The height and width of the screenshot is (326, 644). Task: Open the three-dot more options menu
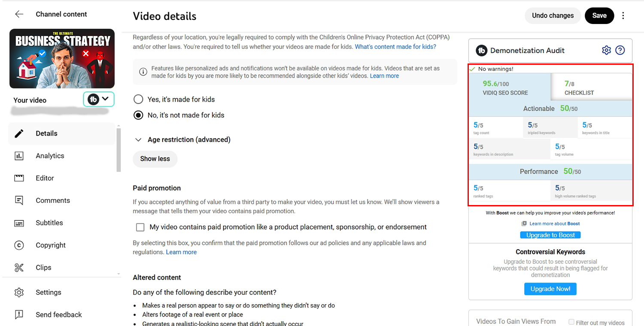pyautogui.click(x=623, y=15)
